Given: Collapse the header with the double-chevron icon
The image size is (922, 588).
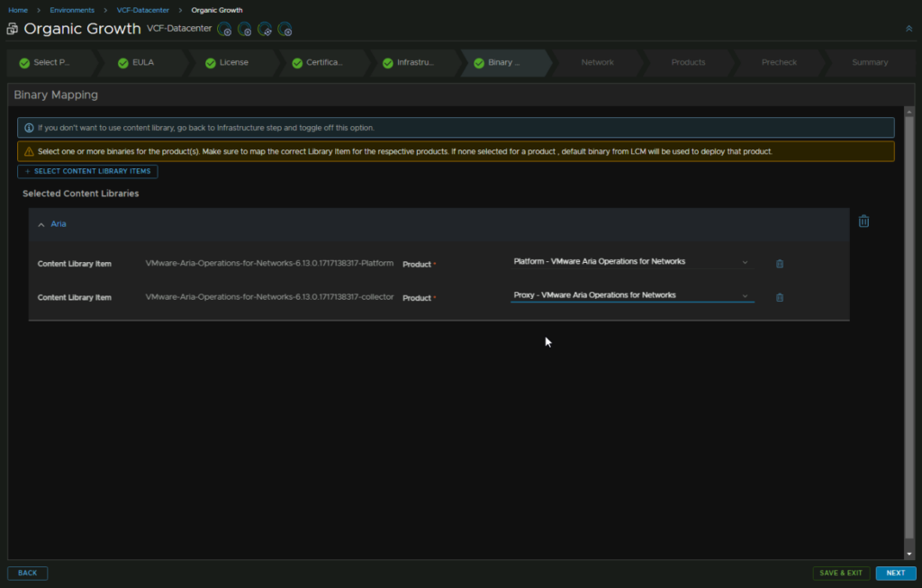Looking at the screenshot, I should (x=909, y=28).
